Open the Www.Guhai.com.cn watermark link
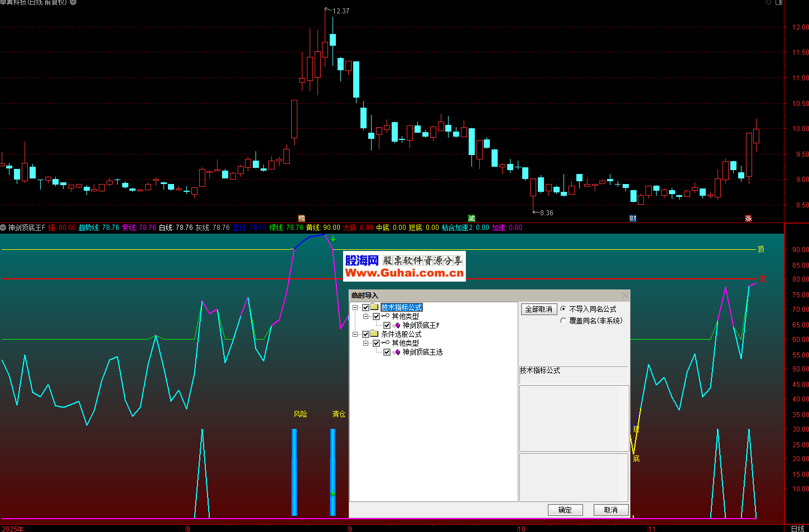Viewport: 809px width, 532px height. (x=404, y=273)
